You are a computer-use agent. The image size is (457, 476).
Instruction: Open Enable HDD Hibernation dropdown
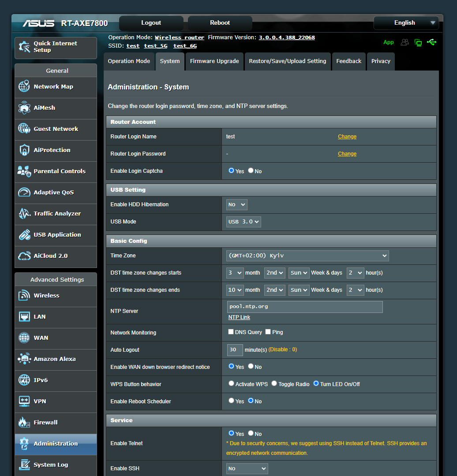[x=237, y=205]
